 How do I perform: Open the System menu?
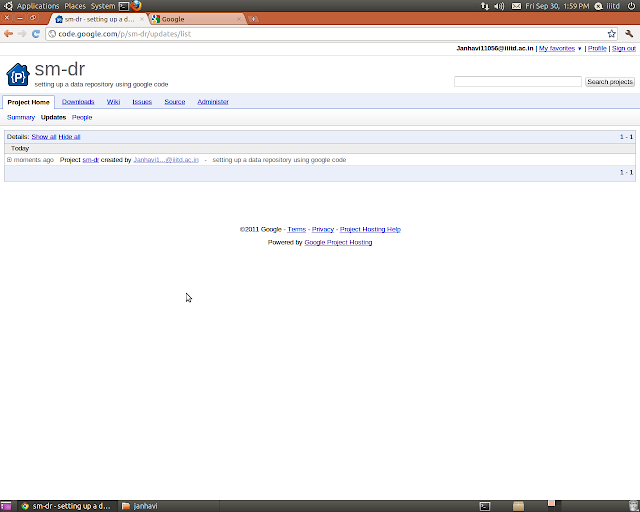103,6
